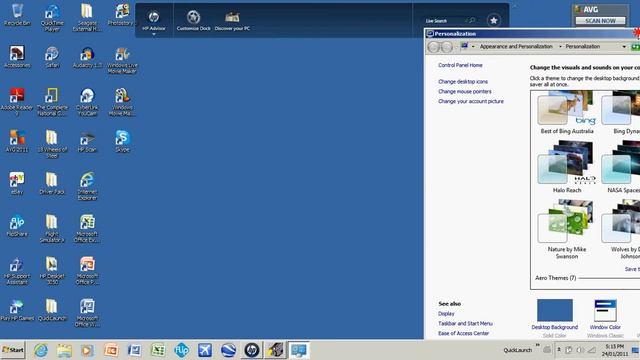The height and width of the screenshot is (360, 640).
Task: Open the FlipShare desktop shortcut
Action: (17, 225)
